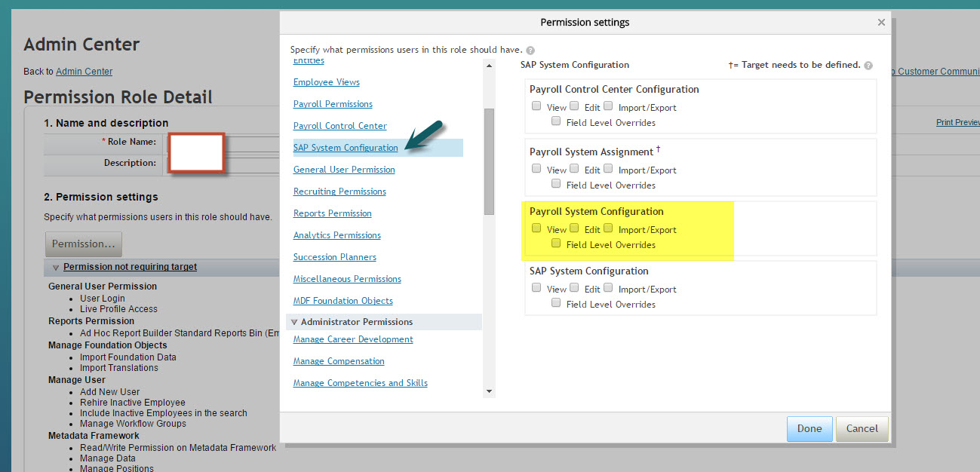This screenshot has height=472, width=980.
Task: Open Payroll Permissions category
Action: 333,104
